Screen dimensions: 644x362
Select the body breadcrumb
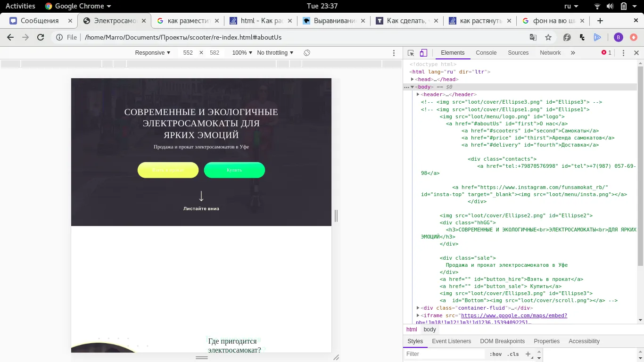tap(429, 329)
